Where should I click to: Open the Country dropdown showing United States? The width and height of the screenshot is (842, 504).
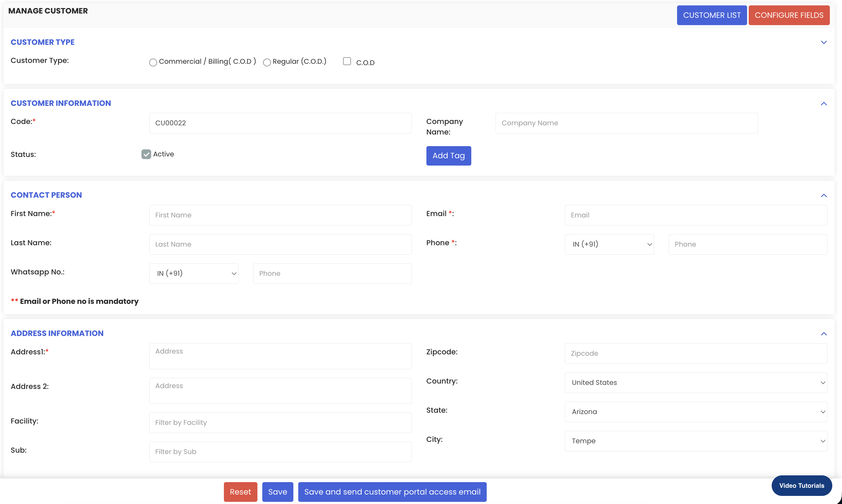695,382
